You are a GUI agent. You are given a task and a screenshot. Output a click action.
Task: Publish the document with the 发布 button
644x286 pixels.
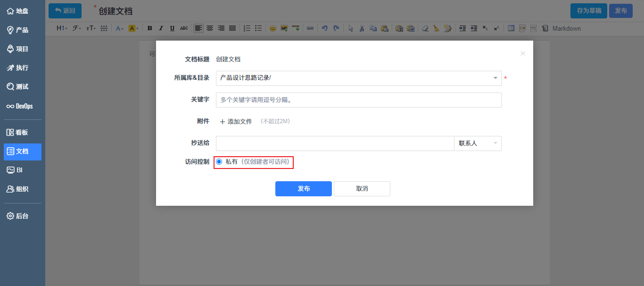[x=303, y=189]
